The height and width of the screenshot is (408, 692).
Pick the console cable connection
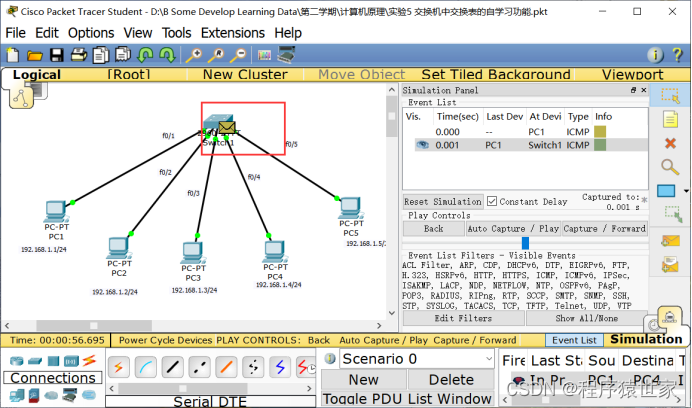145,367
